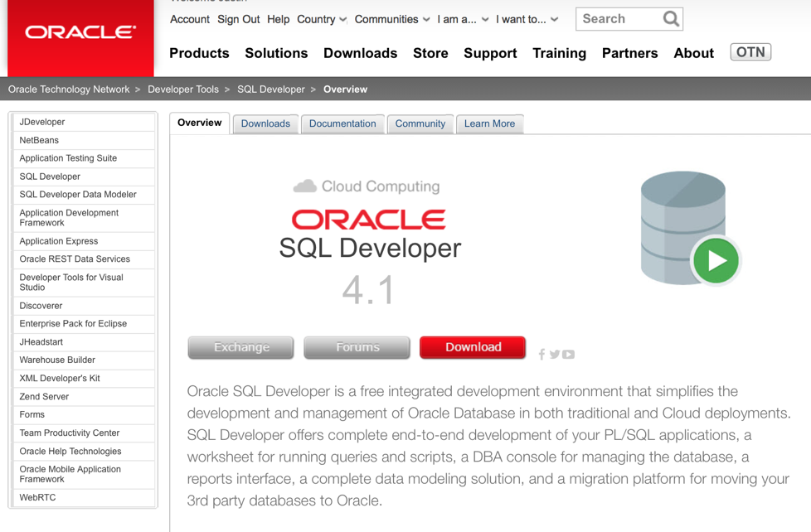The width and height of the screenshot is (811, 532).
Task: Click the red Download button
Action: 473,347
